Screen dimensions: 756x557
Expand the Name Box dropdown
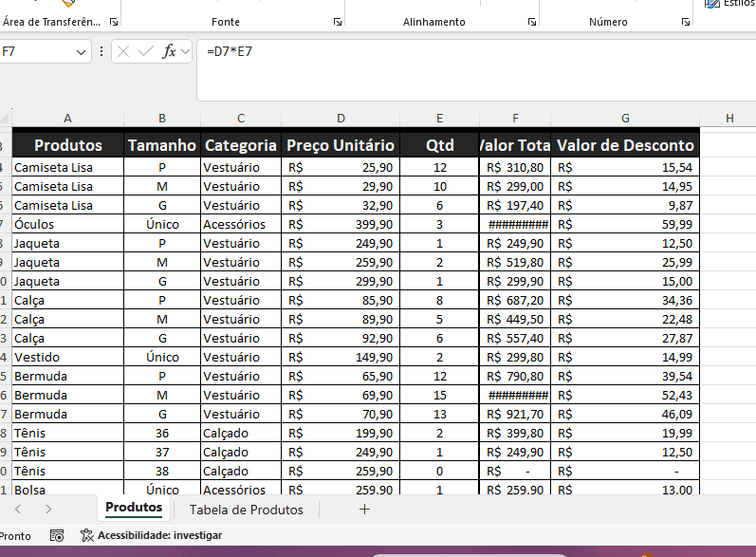[x=81, y=51]
